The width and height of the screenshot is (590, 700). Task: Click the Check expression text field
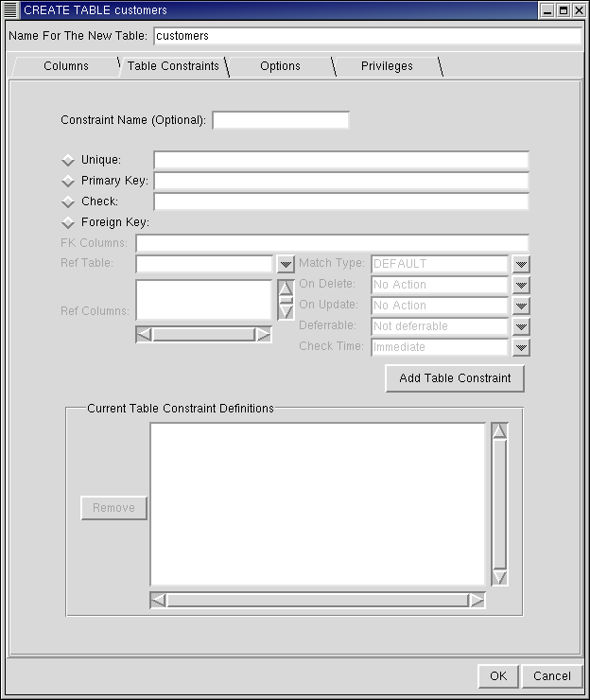point(341,201)
